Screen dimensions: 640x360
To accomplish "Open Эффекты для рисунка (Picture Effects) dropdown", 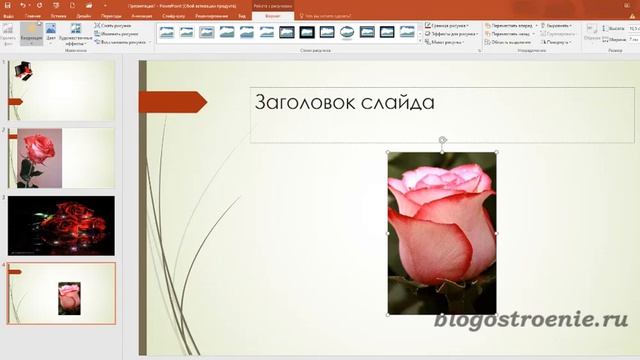I will tap(451, 33).
